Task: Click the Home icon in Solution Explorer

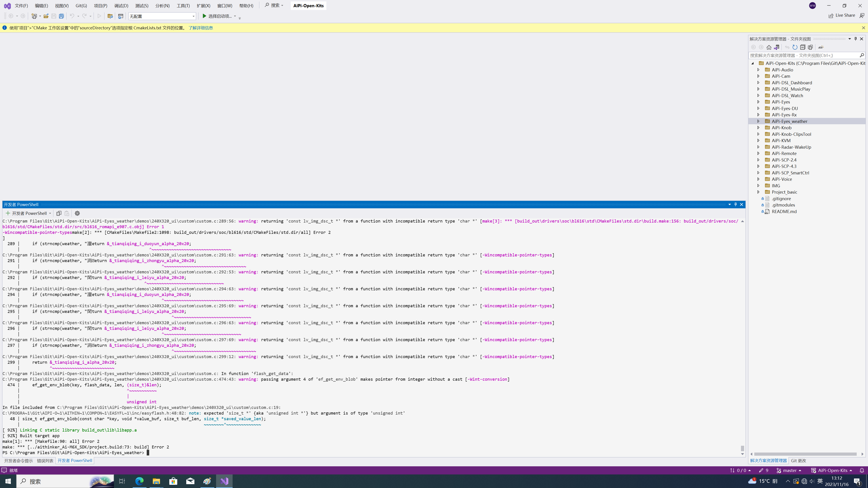Action: click(769, 47)
